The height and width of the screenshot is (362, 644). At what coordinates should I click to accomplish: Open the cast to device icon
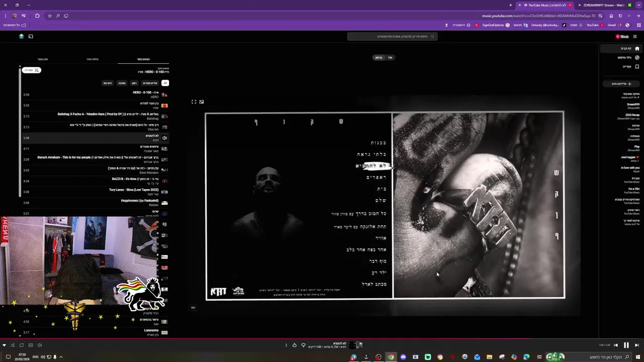pos(31,36)
